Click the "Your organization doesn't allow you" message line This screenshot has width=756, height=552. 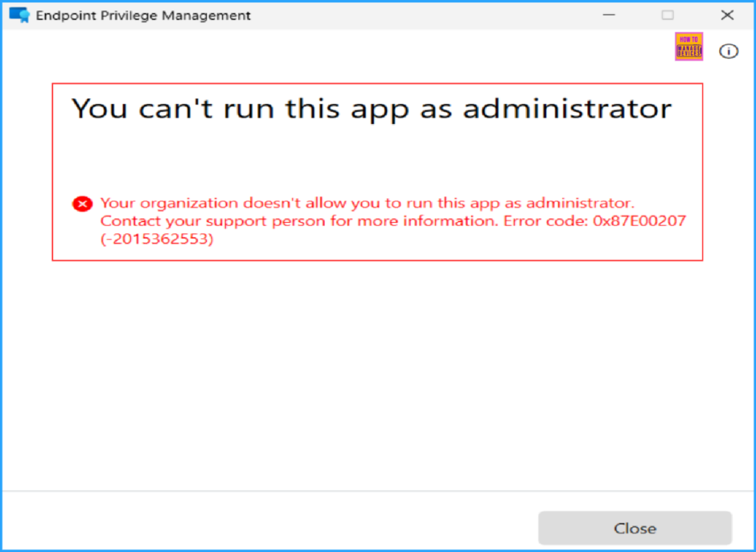[367, 203]
